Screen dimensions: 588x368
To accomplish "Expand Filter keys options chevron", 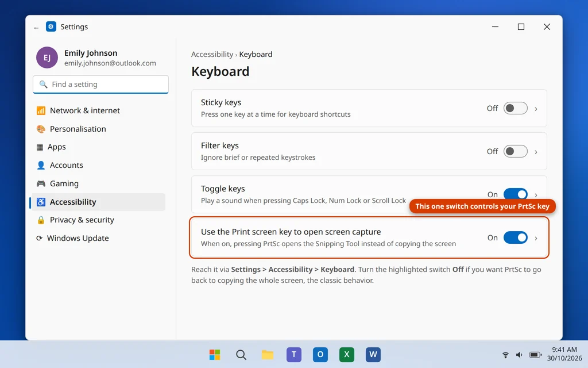I will point(536,152).
